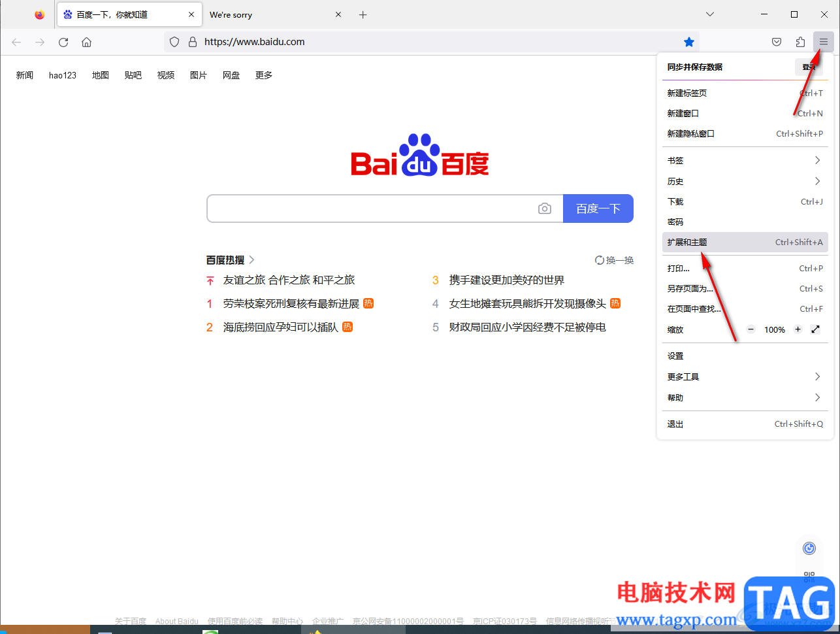Screen dimensions: 840x634
Task: Close the We're sorry tab
Action: tap(338, 14)
